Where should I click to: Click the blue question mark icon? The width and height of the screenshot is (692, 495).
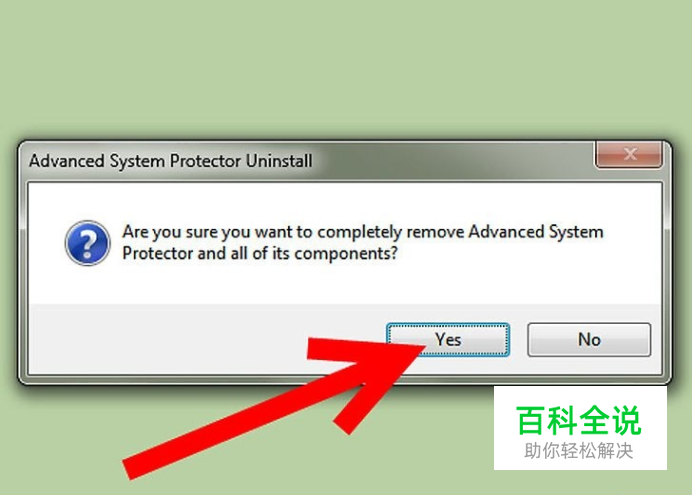coord(87,243)
